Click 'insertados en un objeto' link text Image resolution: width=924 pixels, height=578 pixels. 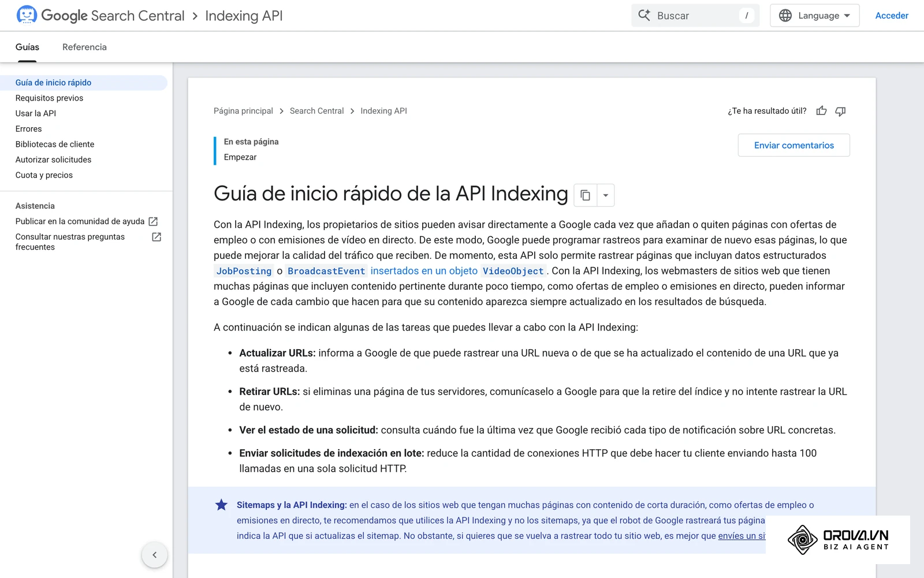pos(424,271)
